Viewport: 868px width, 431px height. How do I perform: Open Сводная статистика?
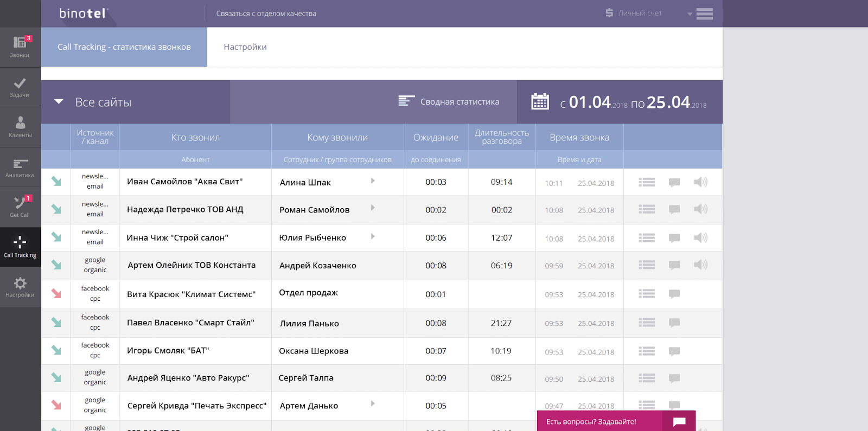pos(449,101)
